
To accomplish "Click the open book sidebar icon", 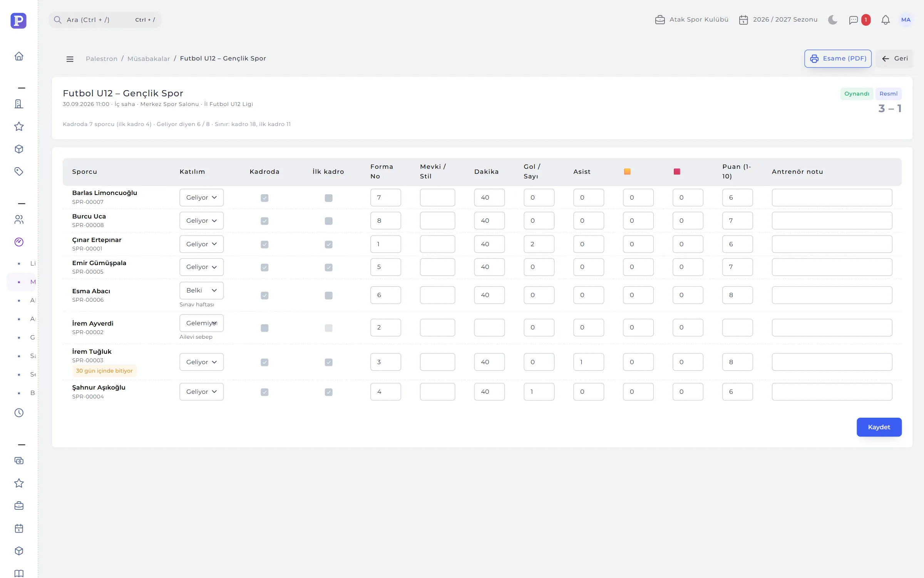I will point(19,573).
